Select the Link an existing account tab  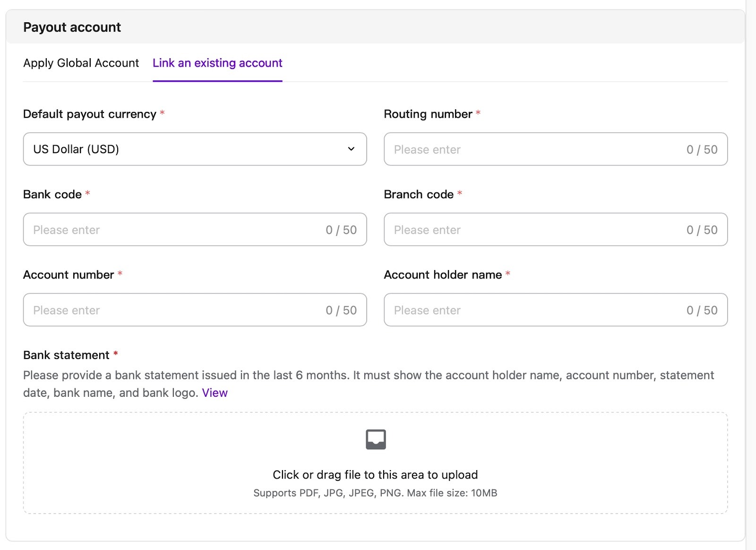(x=217, y=63)
